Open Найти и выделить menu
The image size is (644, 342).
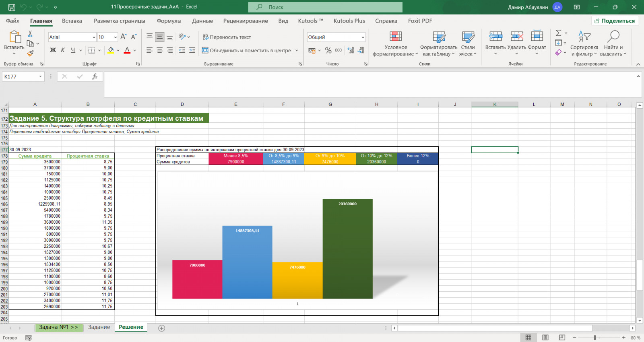pyautogui.click(x=613, y=43)
